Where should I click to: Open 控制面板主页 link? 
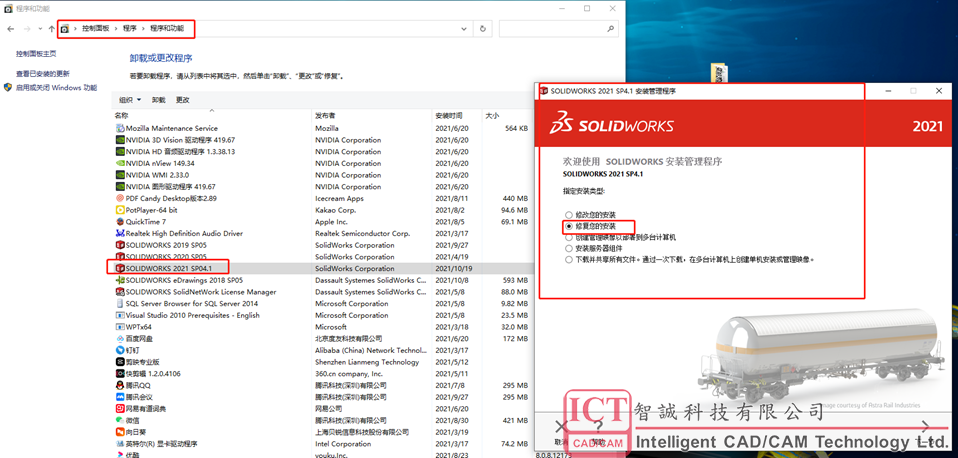tap(36, 54)
